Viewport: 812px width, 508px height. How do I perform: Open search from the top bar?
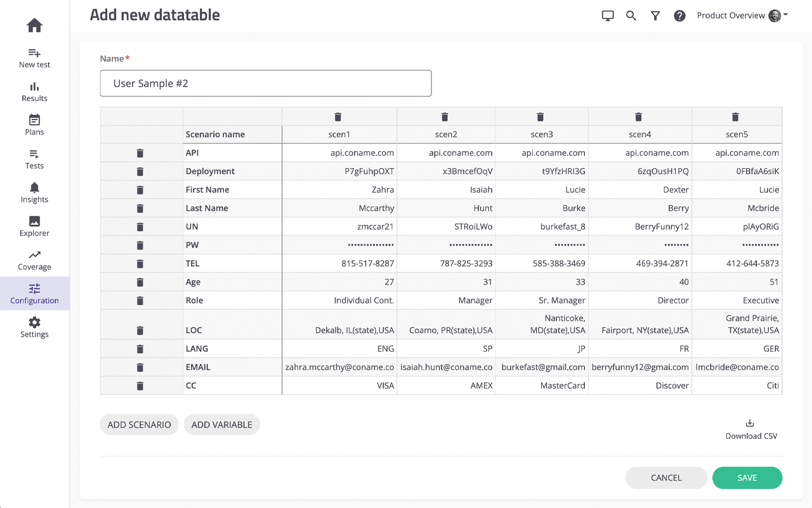[631, 15]
